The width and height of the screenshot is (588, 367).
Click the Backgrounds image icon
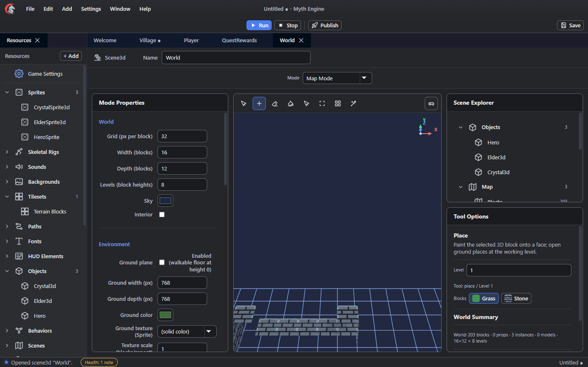(x=19, y=182)
